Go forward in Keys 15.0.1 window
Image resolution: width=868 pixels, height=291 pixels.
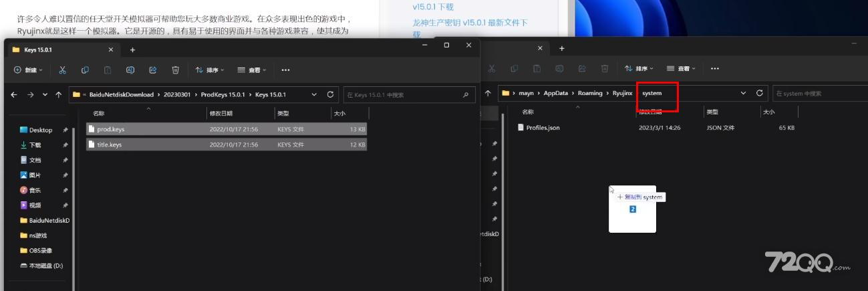pyautogui.click(x=30, y=95)
